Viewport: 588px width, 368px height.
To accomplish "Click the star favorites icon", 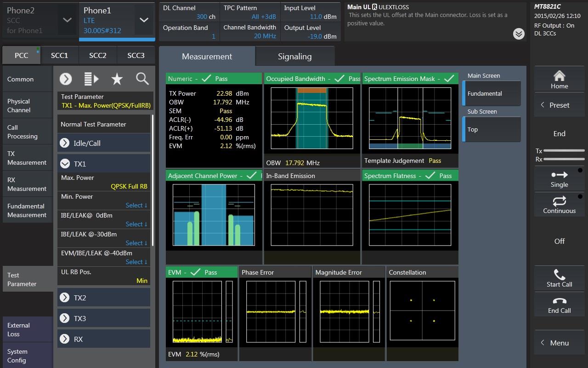I will pyautogui.click(x=117, y=79).
